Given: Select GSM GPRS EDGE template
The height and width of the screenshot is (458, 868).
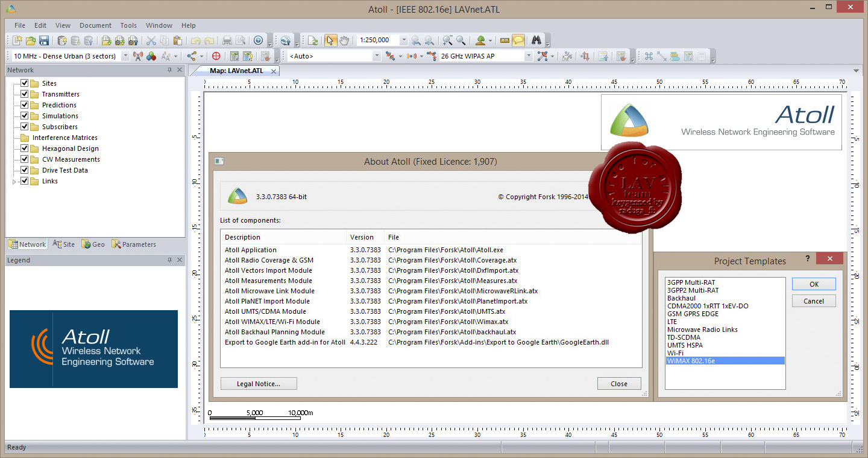Looking at the screenshot, I should tap(725, 314).
